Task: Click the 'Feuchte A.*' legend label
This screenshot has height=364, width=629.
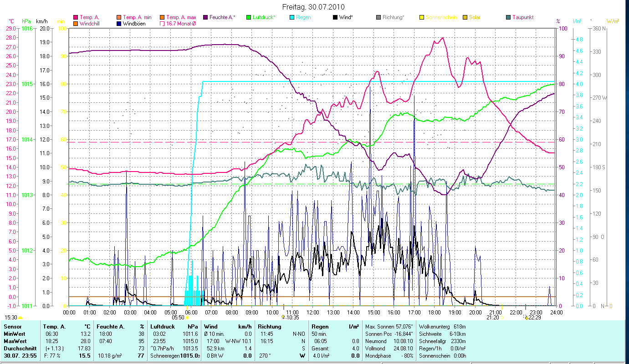Action: [x=223, y=17]
